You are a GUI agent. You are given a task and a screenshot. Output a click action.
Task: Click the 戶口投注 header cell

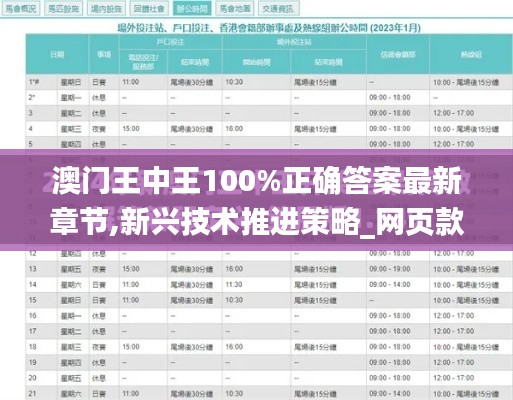[170, 42]
